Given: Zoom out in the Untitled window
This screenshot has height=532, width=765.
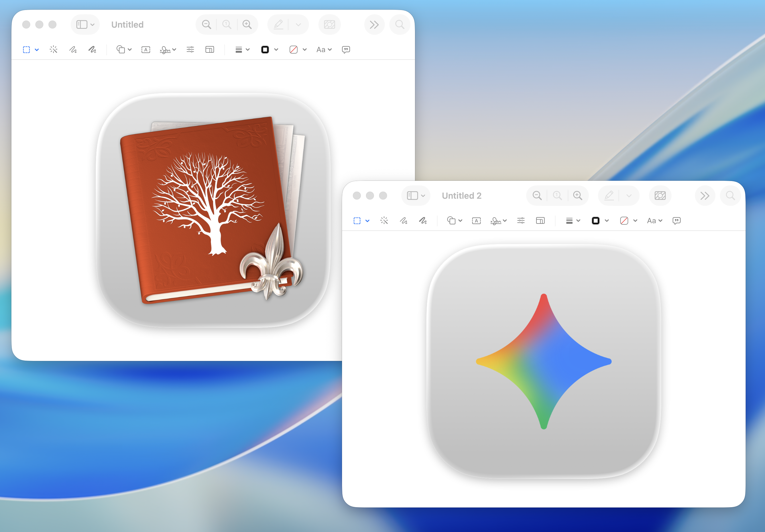Looking at the screenshot, I should pyautogui.click(x=207, y=24).
